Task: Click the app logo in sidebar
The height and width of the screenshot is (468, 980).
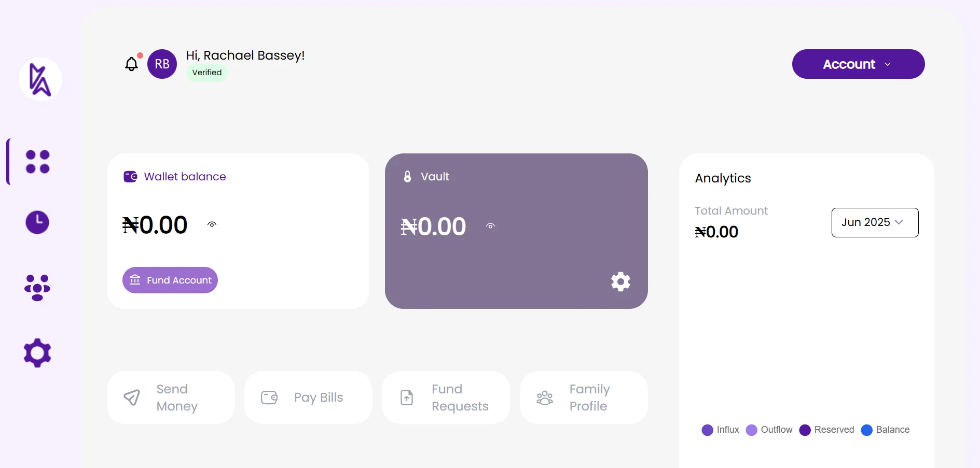Action: click(x=40, y=79)
